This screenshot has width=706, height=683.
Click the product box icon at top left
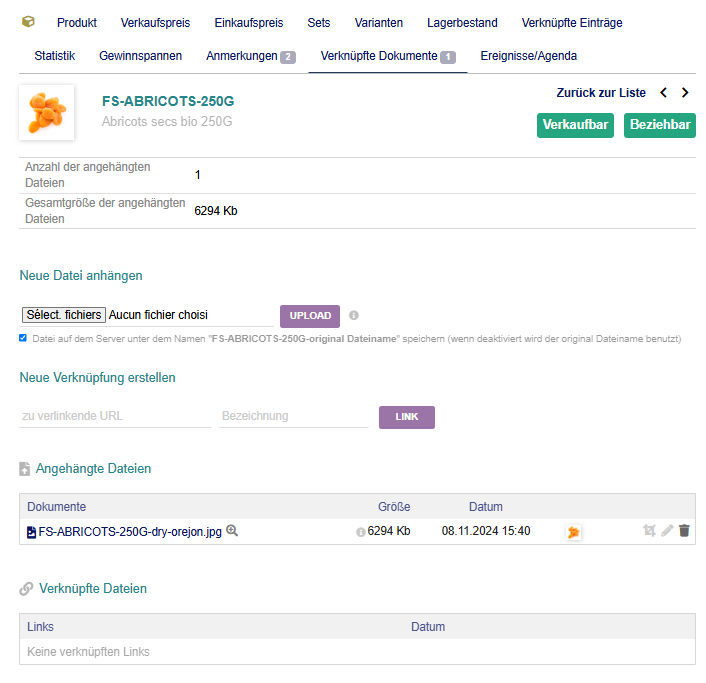pos(28,22)
